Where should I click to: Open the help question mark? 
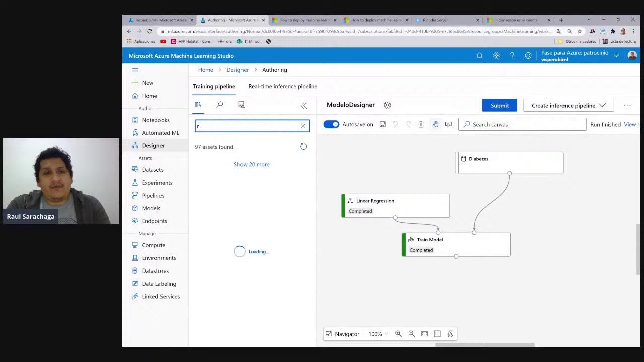512,56
